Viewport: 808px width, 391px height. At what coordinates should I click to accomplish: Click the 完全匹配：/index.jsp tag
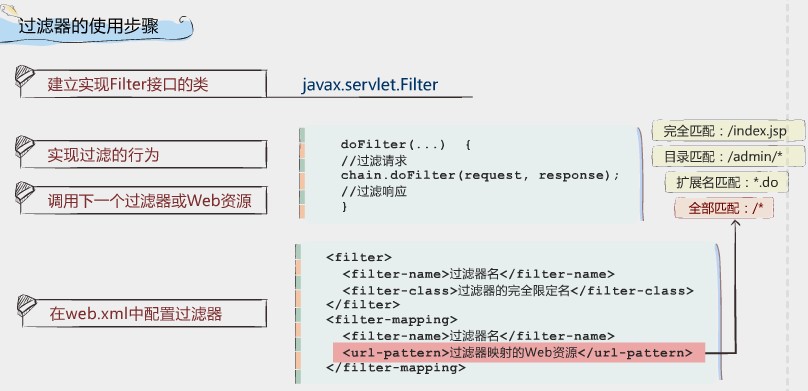tap(728, 131)
